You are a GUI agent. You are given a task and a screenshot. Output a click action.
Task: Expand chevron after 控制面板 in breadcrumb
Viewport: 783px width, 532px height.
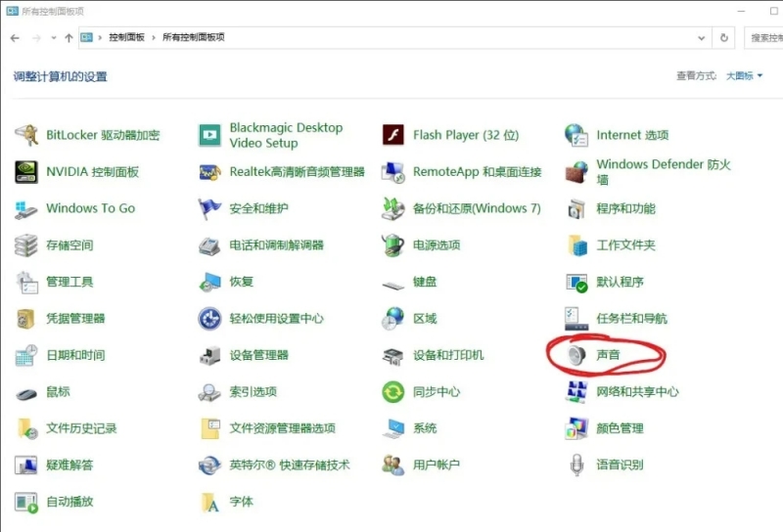[154, 37]
